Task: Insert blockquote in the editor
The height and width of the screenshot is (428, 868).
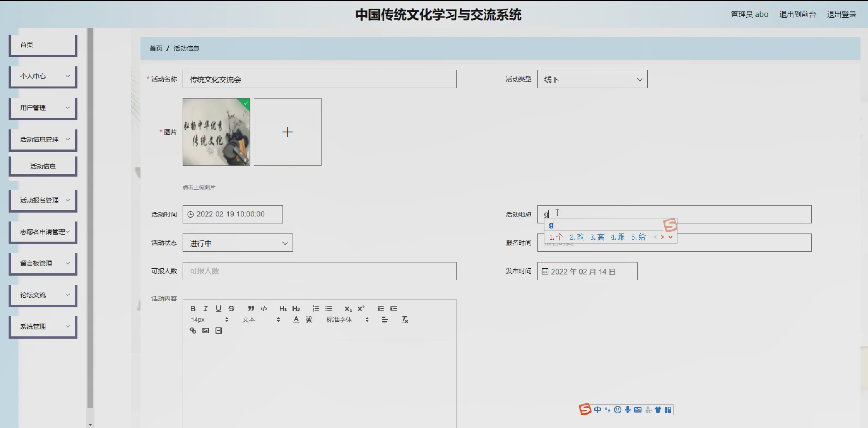Action: (251, 308)
